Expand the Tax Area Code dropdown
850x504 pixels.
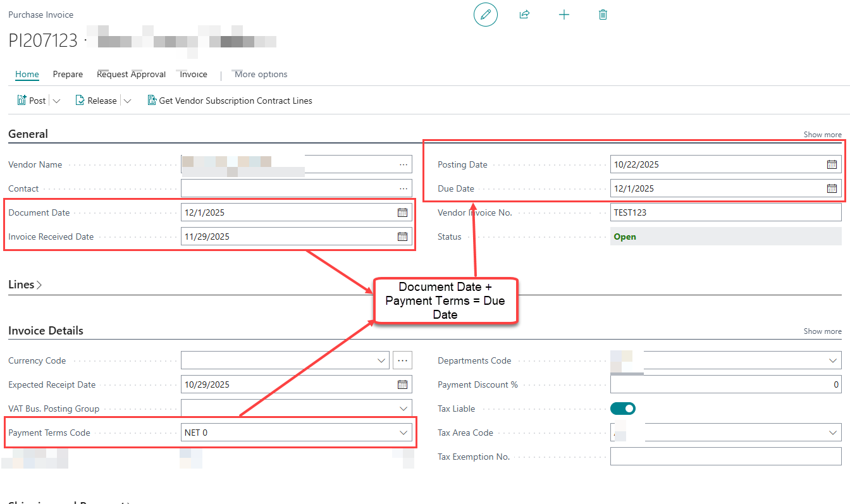click(x=832, y=433)
